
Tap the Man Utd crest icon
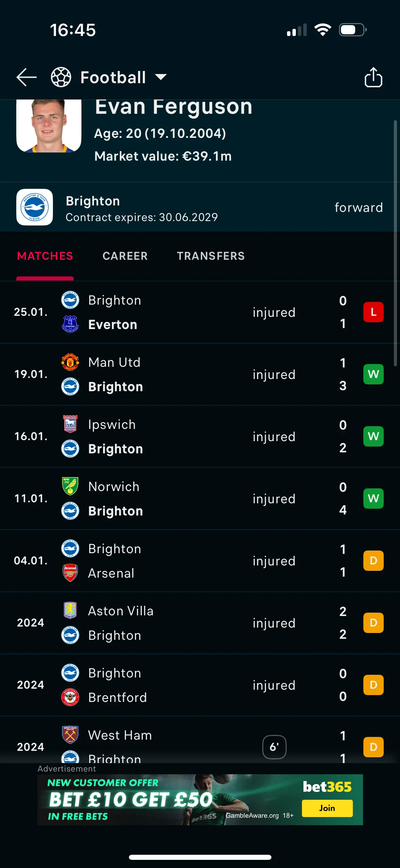[70, 362]
